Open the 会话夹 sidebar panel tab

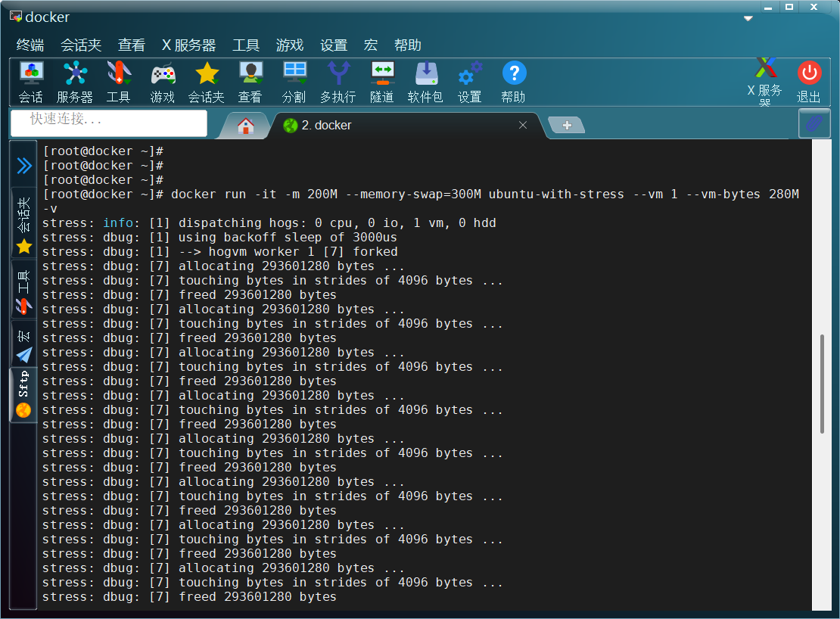(x=23, y=224)
